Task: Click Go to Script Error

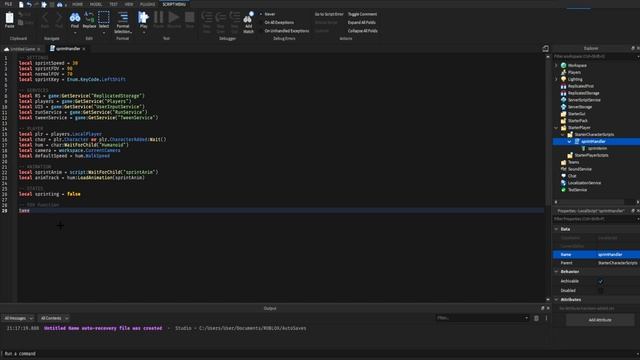Action: 329,14
